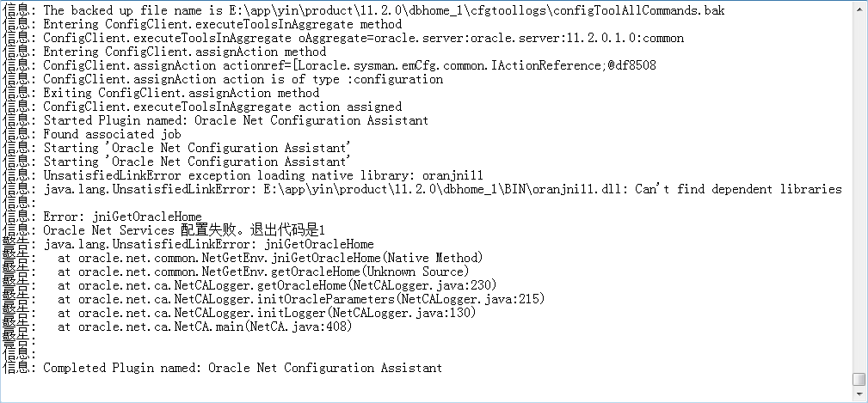Click the scrollbar down arrow

[859, 394]
